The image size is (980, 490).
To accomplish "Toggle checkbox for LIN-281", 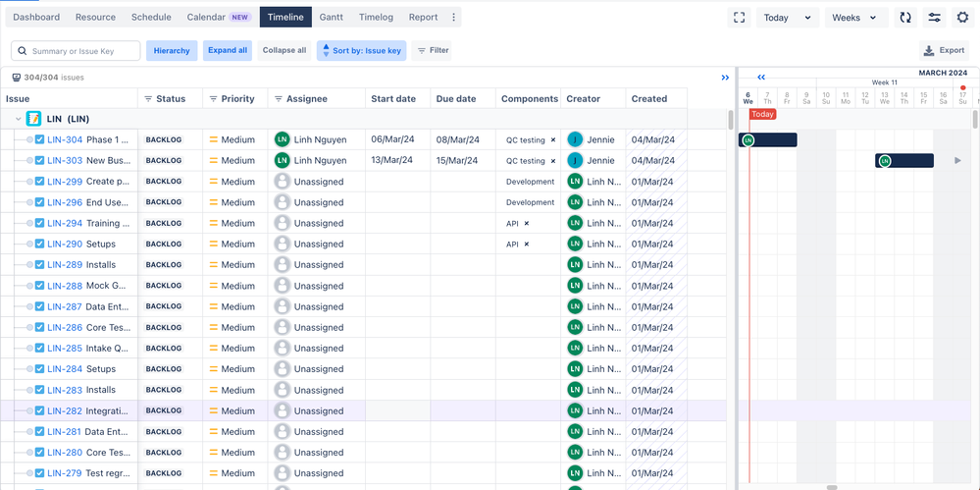I will pyautogui.click(x=39, y=431).
